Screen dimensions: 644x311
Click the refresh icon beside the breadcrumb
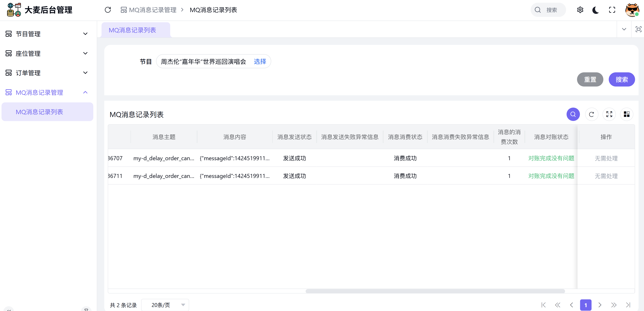108,10
